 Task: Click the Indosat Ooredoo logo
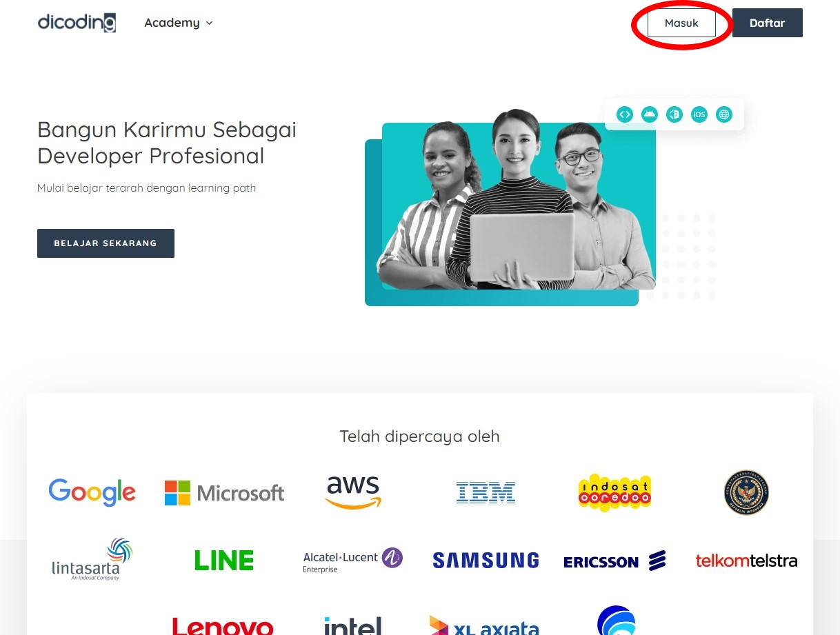tap(614, 492)
